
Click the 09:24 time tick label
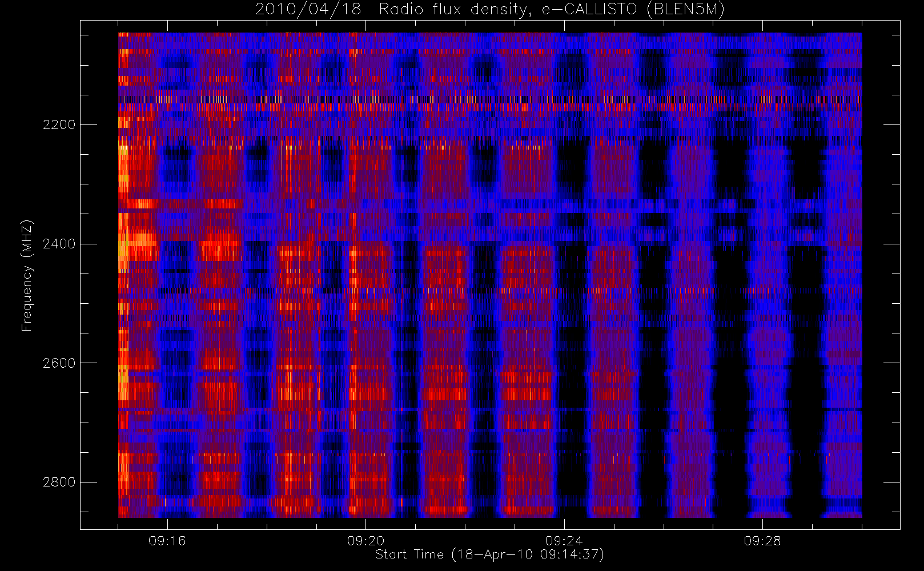(564, 541)
